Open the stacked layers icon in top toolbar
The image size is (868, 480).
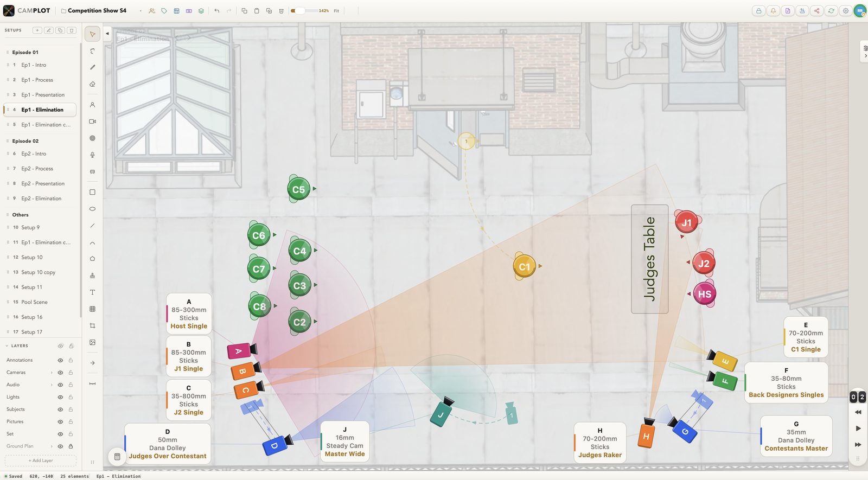201,11
